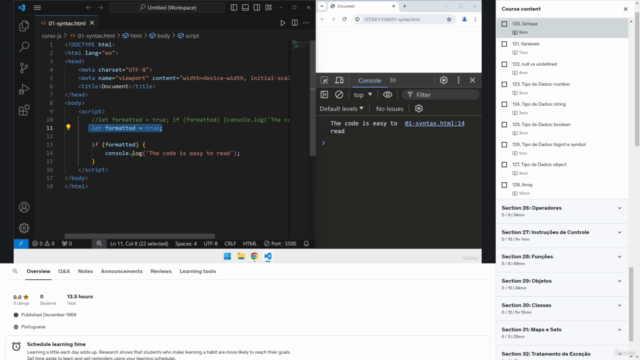Click the DevTools inspect element icon
Screen dimensions: 640x360
coord(324,80)
